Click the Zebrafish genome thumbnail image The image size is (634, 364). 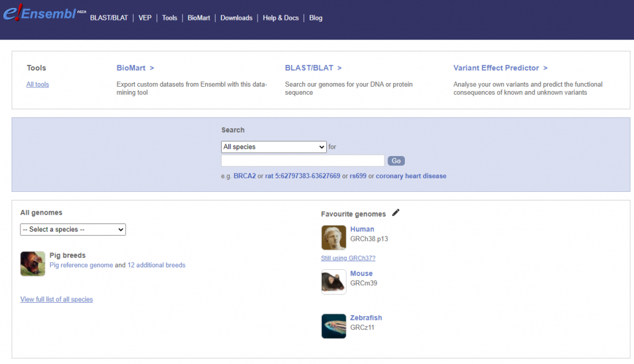pyautogui.click(x=333, y=326)
